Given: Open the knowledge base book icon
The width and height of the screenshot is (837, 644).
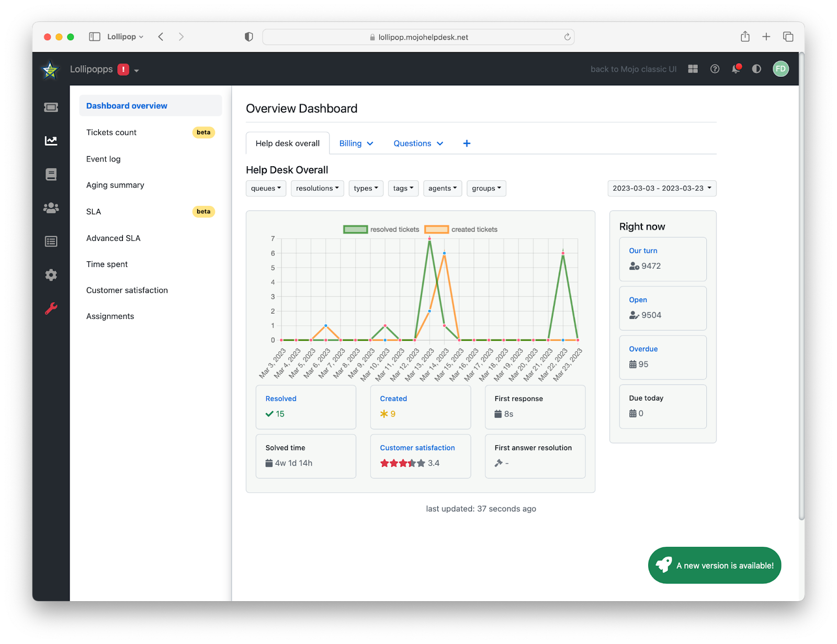Looking at the screenshot, I should (x=51, y=174).
